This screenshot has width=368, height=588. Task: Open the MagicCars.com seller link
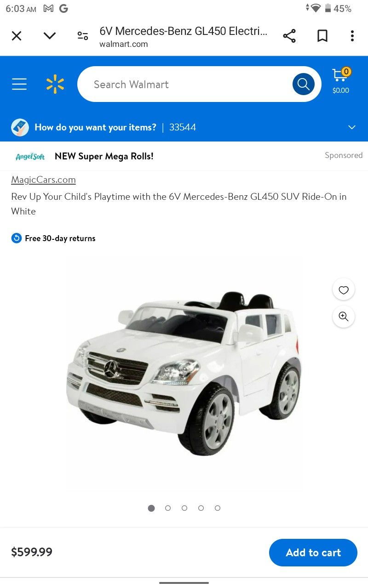(43, 180)
